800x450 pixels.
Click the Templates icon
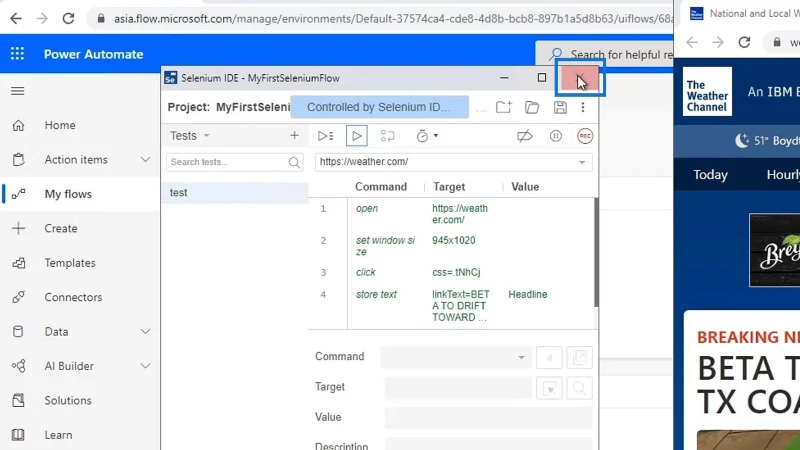click(x=18, y=263)
